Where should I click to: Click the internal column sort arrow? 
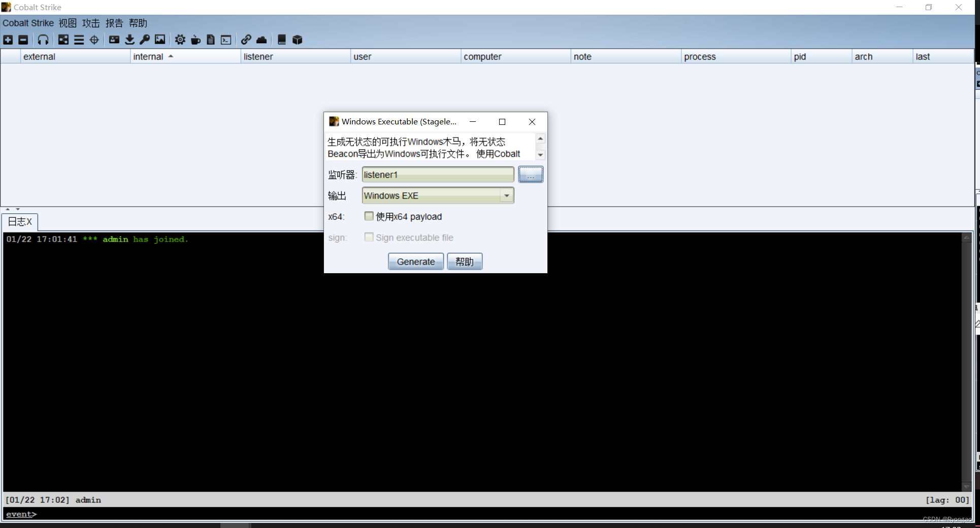pyautogui.click(x=171, y=56)
